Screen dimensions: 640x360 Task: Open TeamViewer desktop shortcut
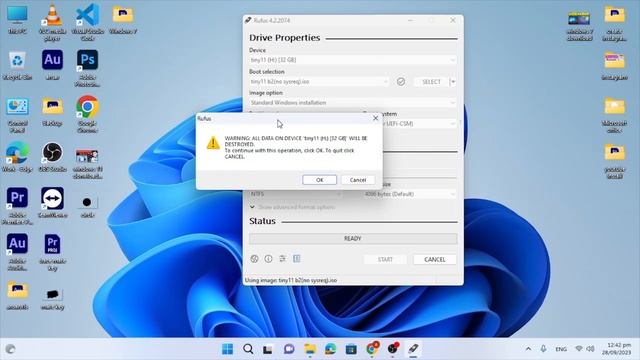pyautogui.click(x=52, y=203)
